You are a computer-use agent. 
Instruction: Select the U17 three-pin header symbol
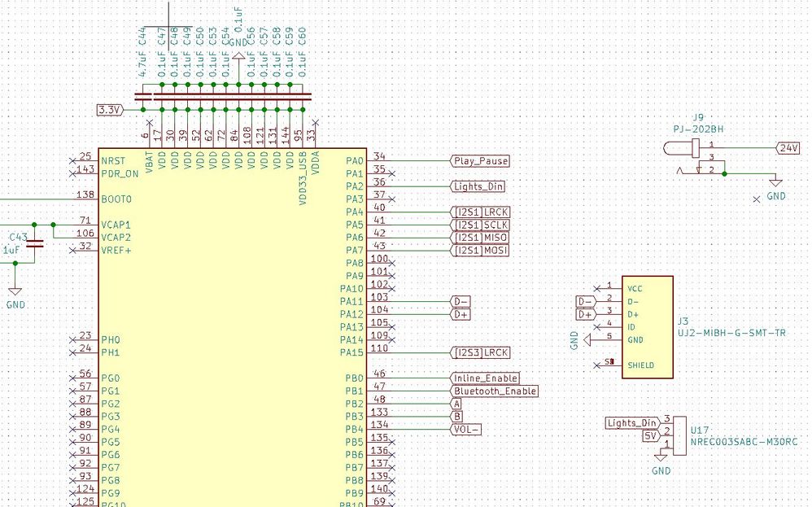[679, 435]
